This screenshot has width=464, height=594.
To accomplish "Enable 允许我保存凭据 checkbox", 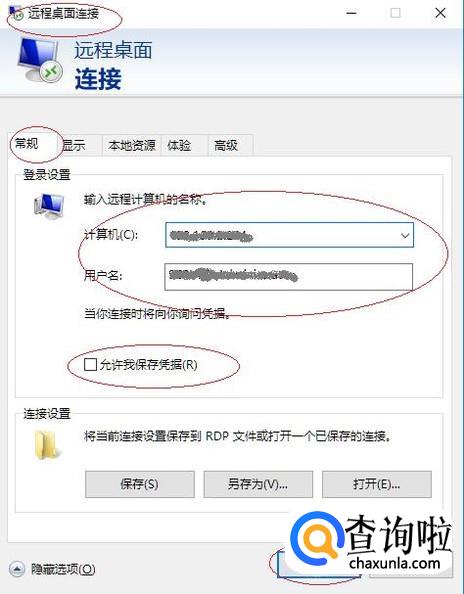I will (x=90, y=364).
